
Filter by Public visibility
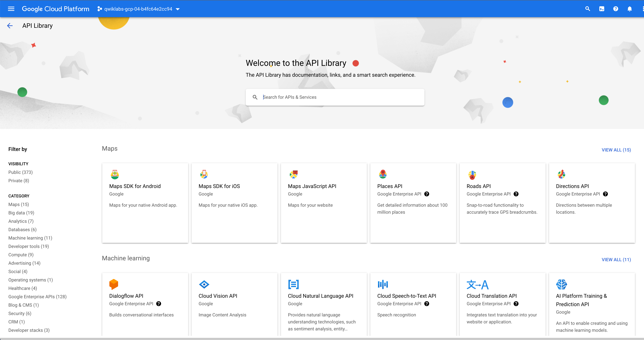point(20,172)
